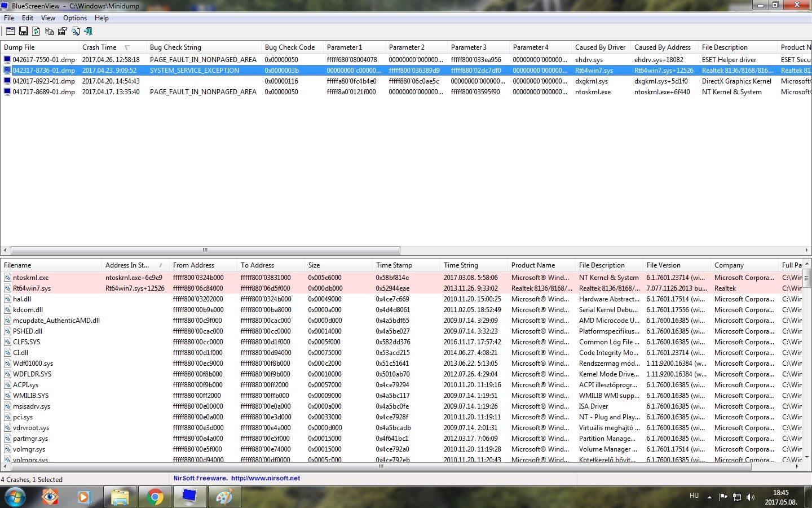The height and width of the screenshot is (508, 812).
Task: Click the volume speaker tray icon
Action: click(751, 497)
